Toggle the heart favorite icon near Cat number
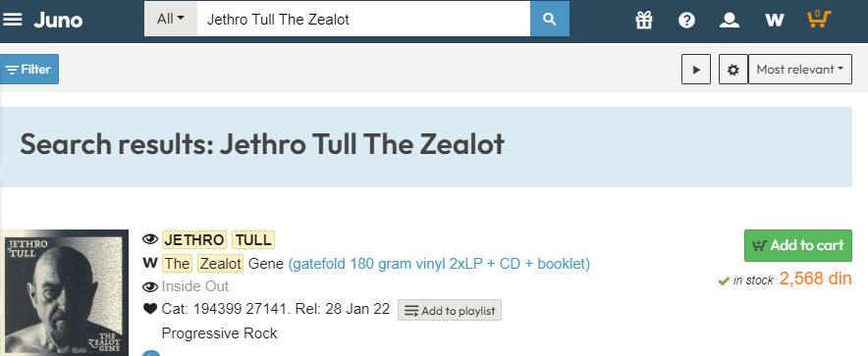This screenshot has height=356, width=868. click(150, 309)
